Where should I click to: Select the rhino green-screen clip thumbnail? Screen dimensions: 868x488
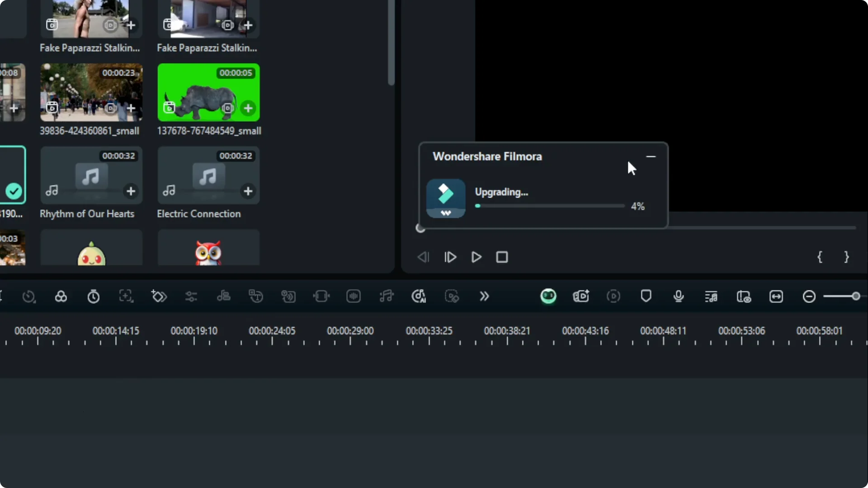coord(208,94)
